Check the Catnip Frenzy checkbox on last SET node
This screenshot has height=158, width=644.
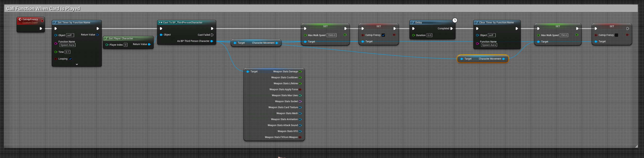[x=616, y=35]
